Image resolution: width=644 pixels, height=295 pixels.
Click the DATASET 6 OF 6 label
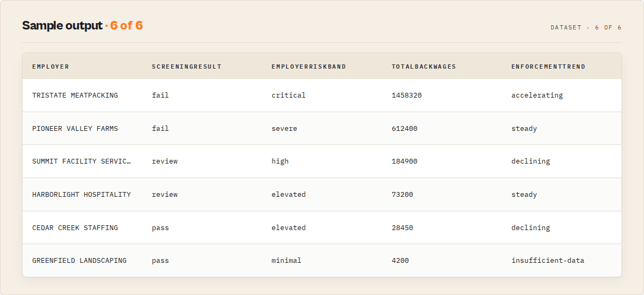click(586, 27)
